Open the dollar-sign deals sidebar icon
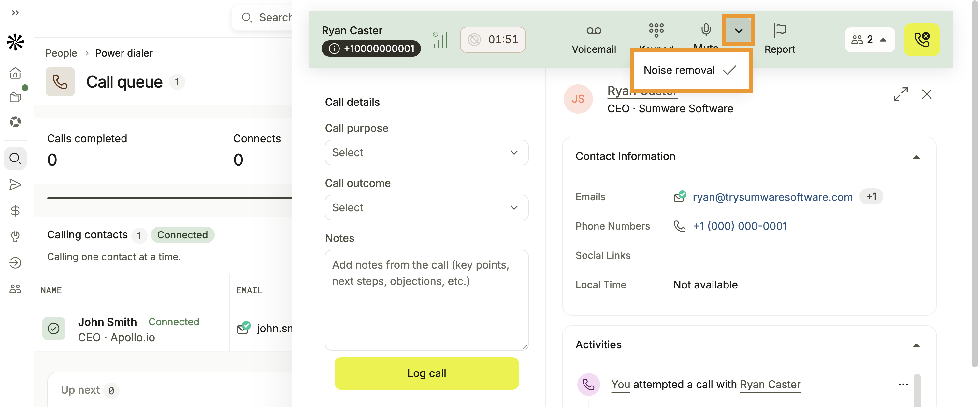 15,211
